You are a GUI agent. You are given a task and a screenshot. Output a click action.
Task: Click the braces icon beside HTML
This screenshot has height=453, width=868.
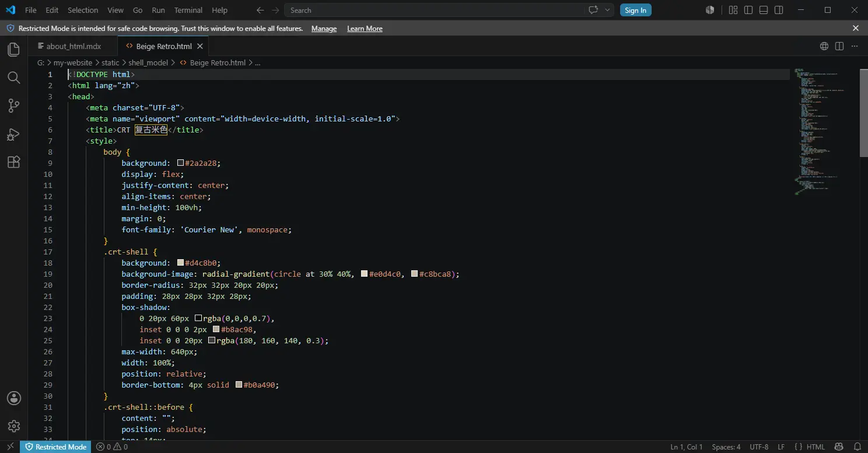(798, 447)
